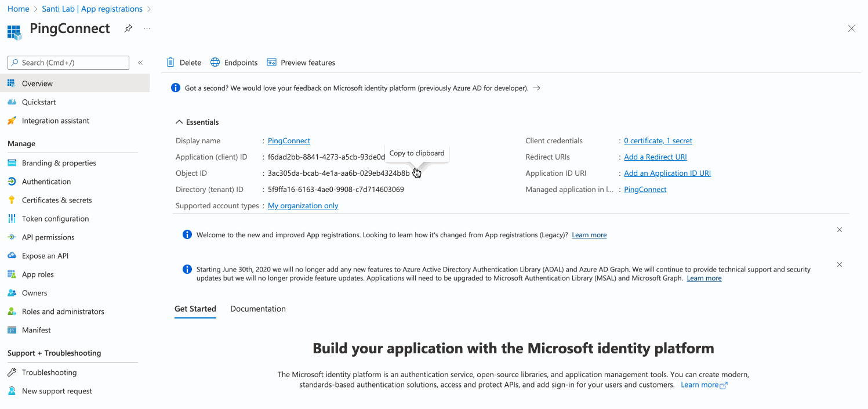This screenshot has height=409, width=868.
Task: Open Preview features
Action: tap(300, 62)
